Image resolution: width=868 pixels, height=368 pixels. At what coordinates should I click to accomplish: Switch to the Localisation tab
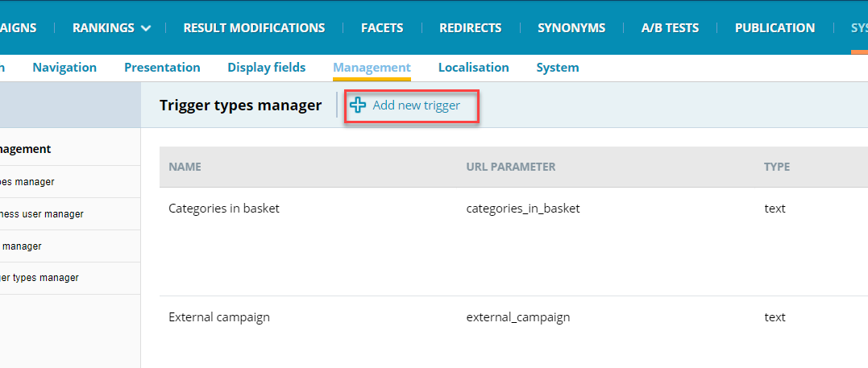474,68
